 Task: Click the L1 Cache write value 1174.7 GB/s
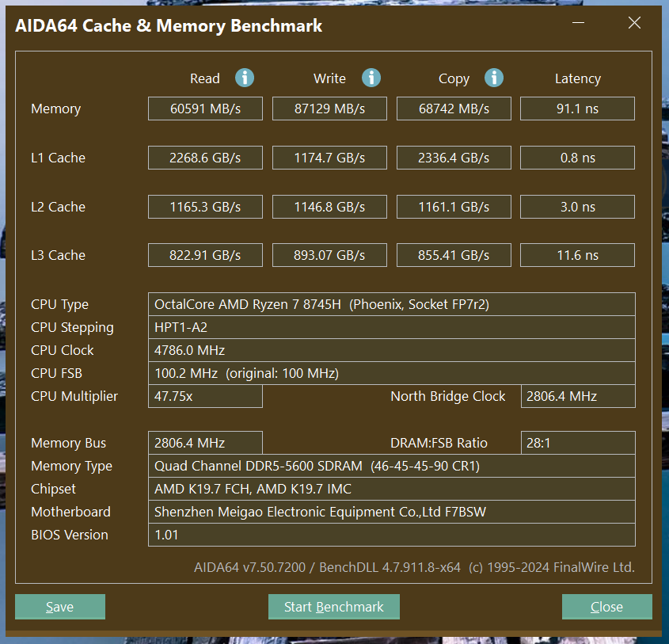330,158
